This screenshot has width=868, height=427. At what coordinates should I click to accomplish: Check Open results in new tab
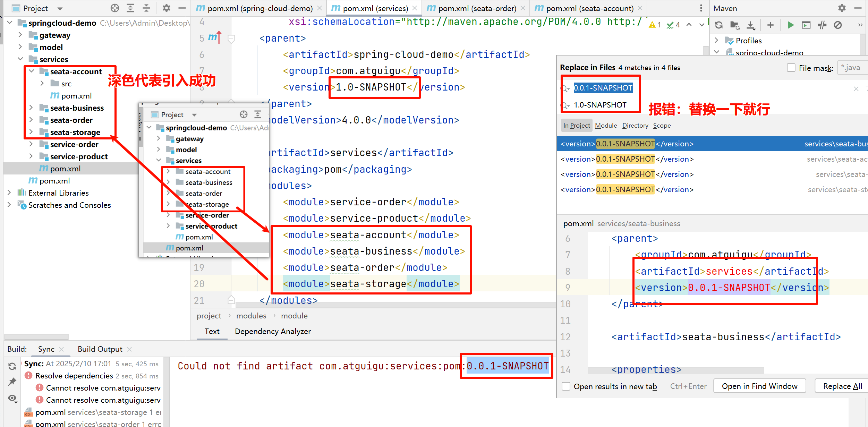566,386
